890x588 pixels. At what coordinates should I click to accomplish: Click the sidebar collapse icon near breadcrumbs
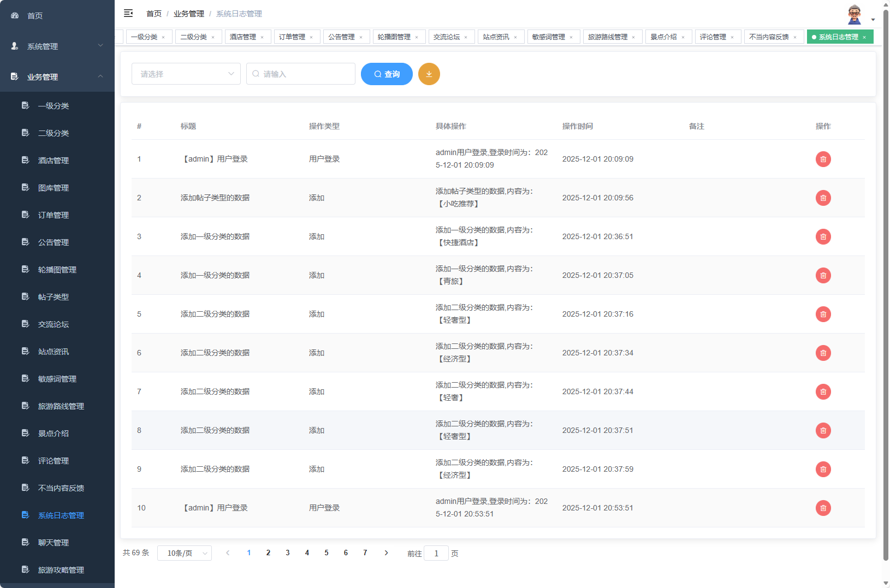(x=128, y=13)
